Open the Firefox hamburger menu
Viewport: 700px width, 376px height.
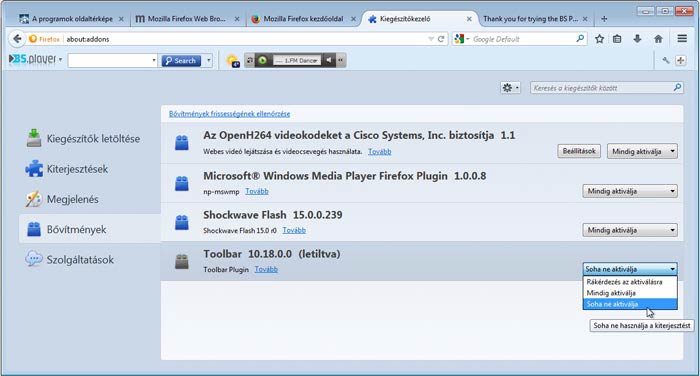[682, 39]
